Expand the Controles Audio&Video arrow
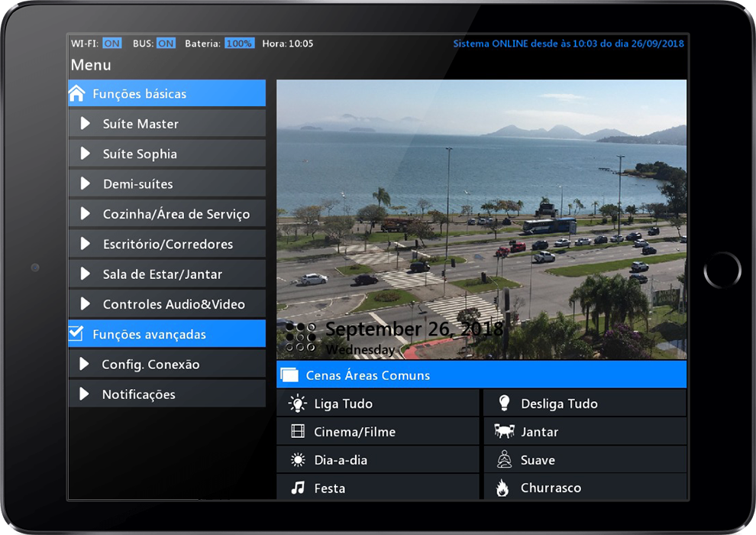 (86, 303)
